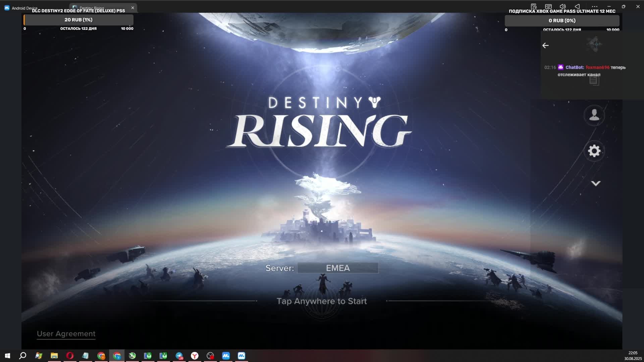Close the Destiny: Rising tab
644x362 pixels.
click(132, 8)
